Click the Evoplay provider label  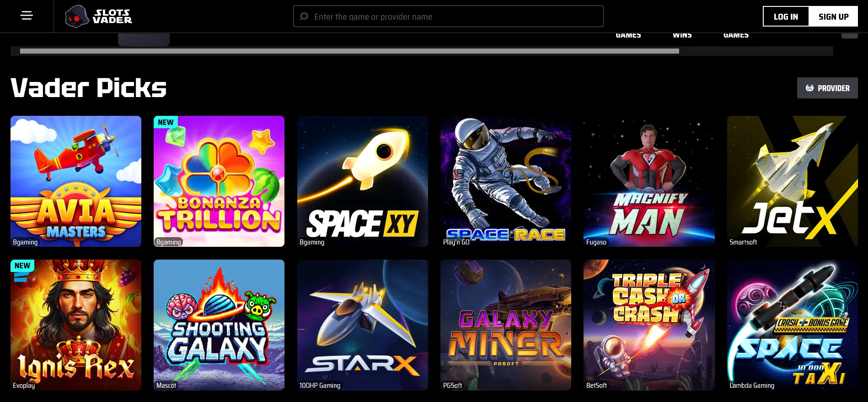coord(24,386)
